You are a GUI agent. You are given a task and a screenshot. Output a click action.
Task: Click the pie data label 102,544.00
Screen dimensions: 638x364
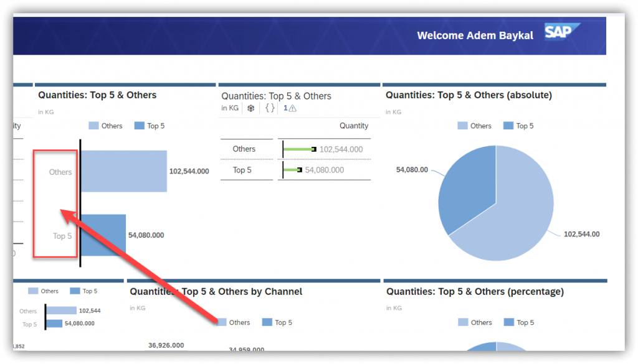[582, 234]
